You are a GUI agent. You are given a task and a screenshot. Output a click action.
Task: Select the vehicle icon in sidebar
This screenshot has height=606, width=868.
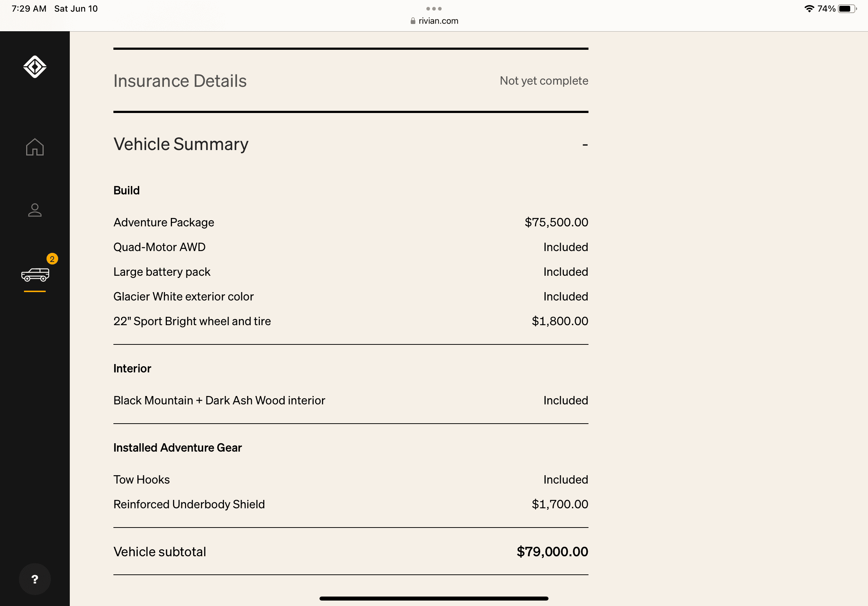(35, 275)
